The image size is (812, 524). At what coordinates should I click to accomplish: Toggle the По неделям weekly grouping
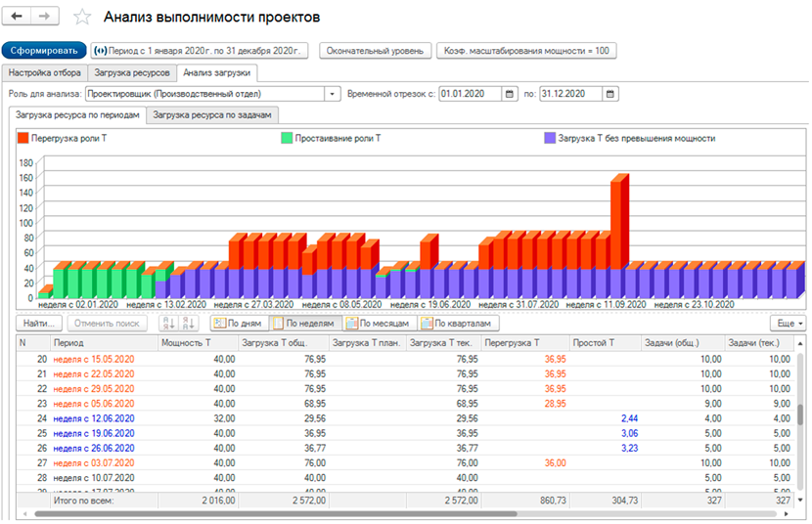[304, 324]
